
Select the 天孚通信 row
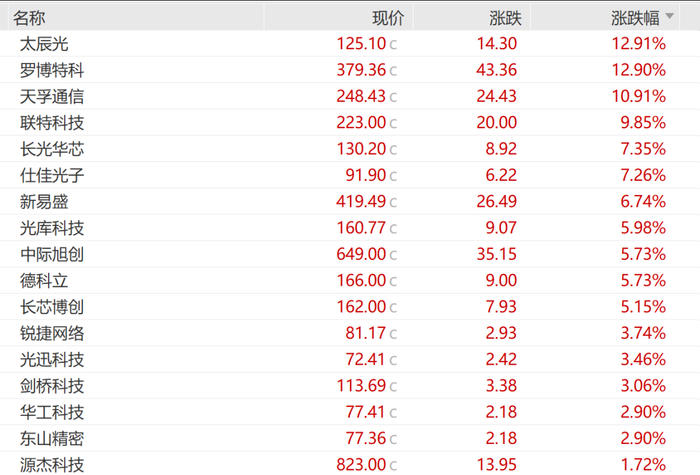[52, 97]
